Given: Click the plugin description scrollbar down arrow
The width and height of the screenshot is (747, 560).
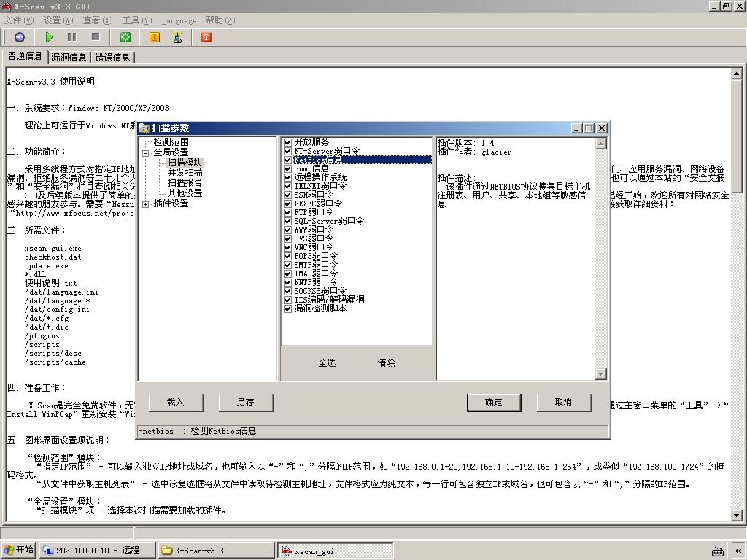Looking at the screenshot, I should coord(601,374).
